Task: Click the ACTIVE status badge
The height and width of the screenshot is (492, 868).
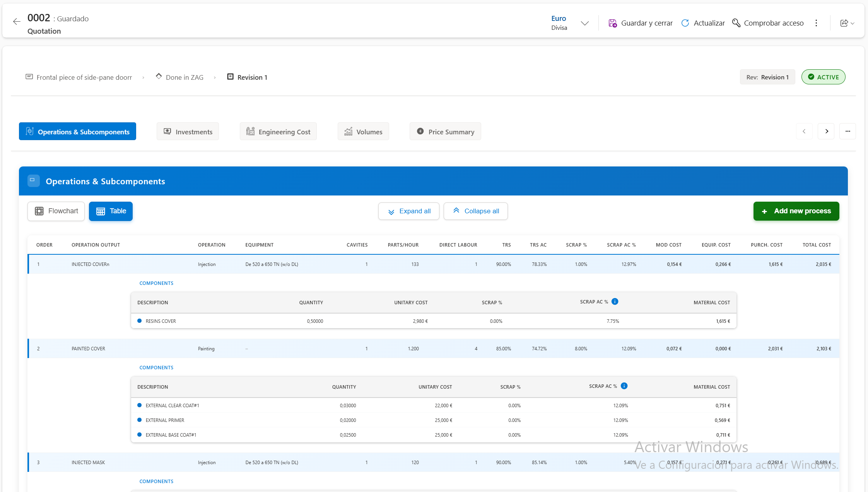Action: pyautogui.click(x=823, y=77)
